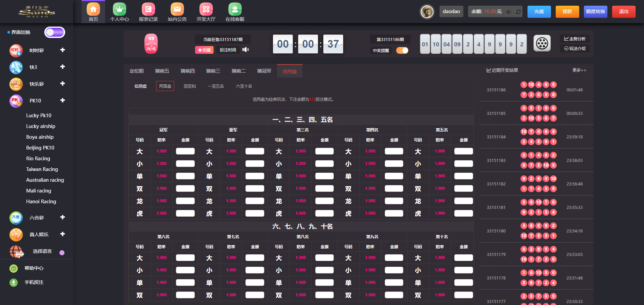644x305 pixels.
Task: Toggle the 界面切换 switch
Action: (x=55, y=32)
